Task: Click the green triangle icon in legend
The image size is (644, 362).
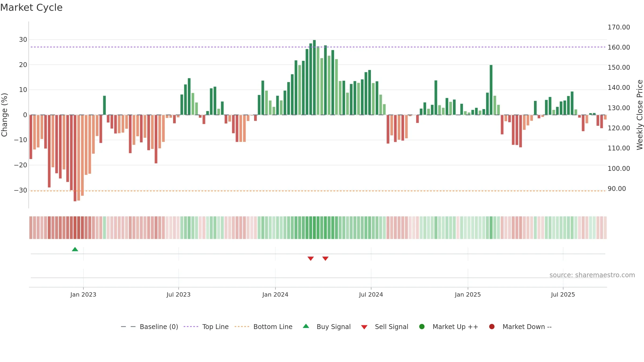Action: 306,326
